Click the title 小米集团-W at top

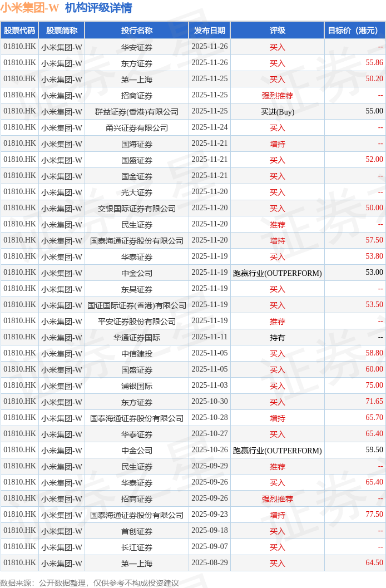click(29, 8)
